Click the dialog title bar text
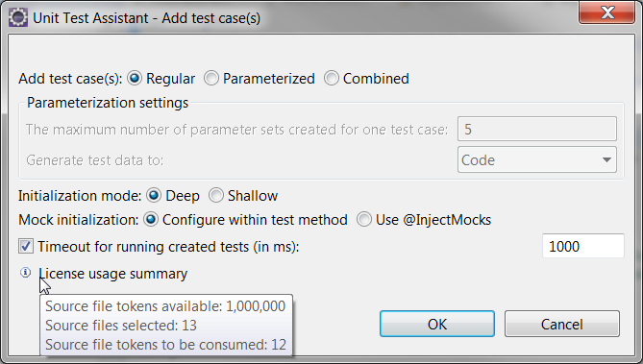 pos(146,18)
